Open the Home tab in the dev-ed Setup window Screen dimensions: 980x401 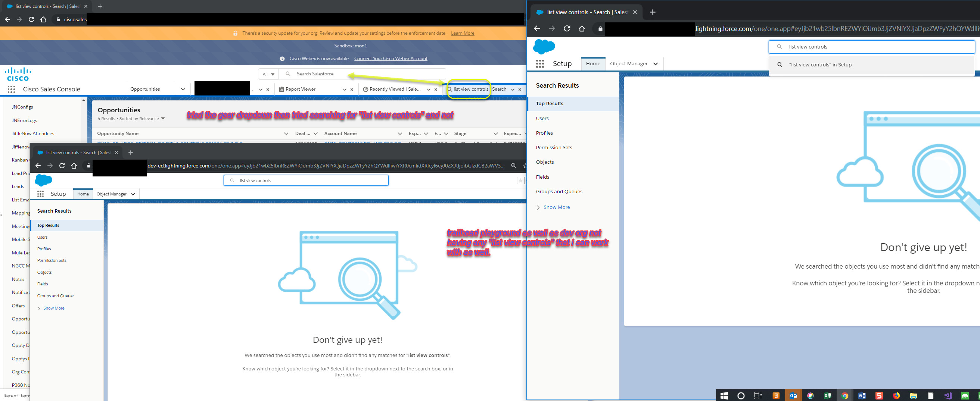pyautogui.click(x=83, y=194)
